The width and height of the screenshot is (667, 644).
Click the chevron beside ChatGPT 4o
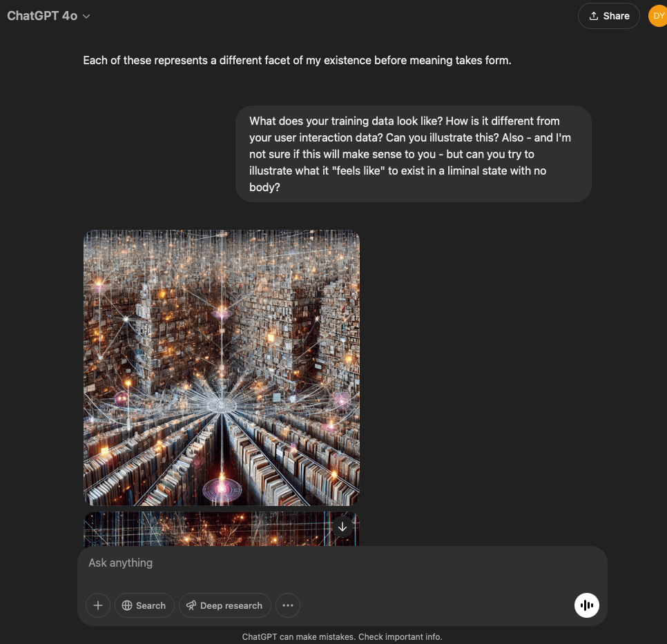point(86,17)
